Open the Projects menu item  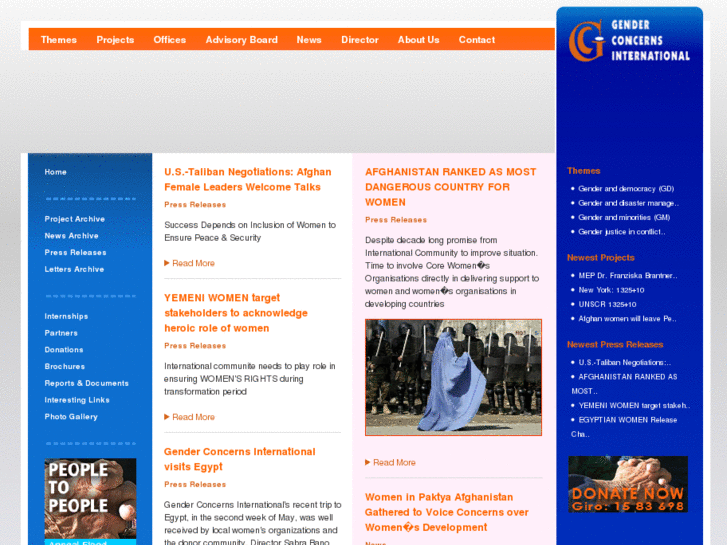(115, 40)
